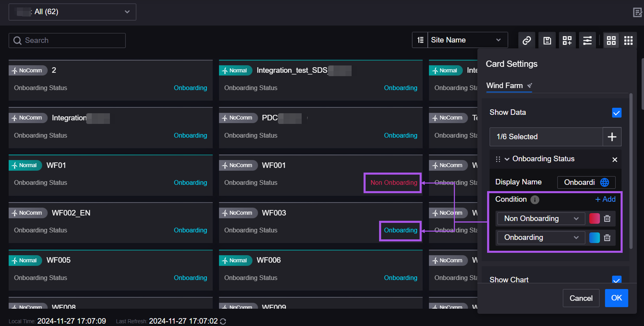The image size is (644, 326).
Task: Click the OK button
Action: (616, 298)
